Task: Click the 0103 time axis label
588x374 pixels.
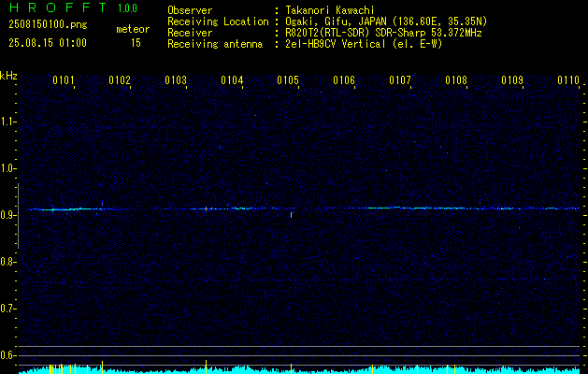Action: click(176, 80)
